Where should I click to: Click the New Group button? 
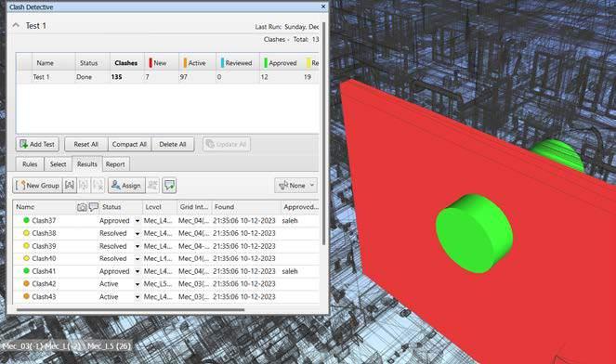tap(37, 186)
